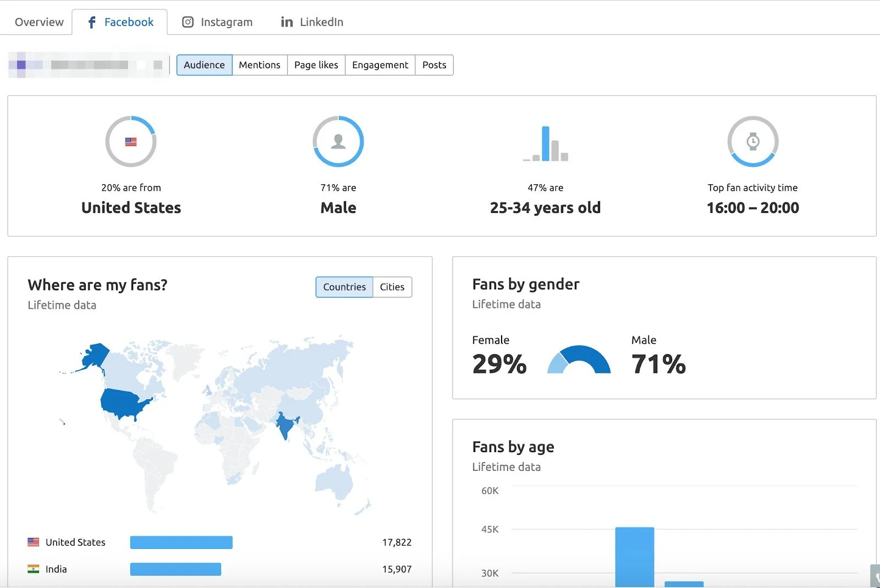This screenshot has width=880, height=588.
Task: Open the Page likes report
Action: [316, 65]
